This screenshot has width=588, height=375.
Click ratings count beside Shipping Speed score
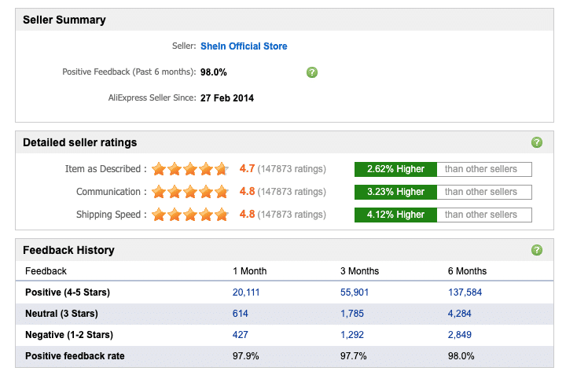click(x=292, y=215)
